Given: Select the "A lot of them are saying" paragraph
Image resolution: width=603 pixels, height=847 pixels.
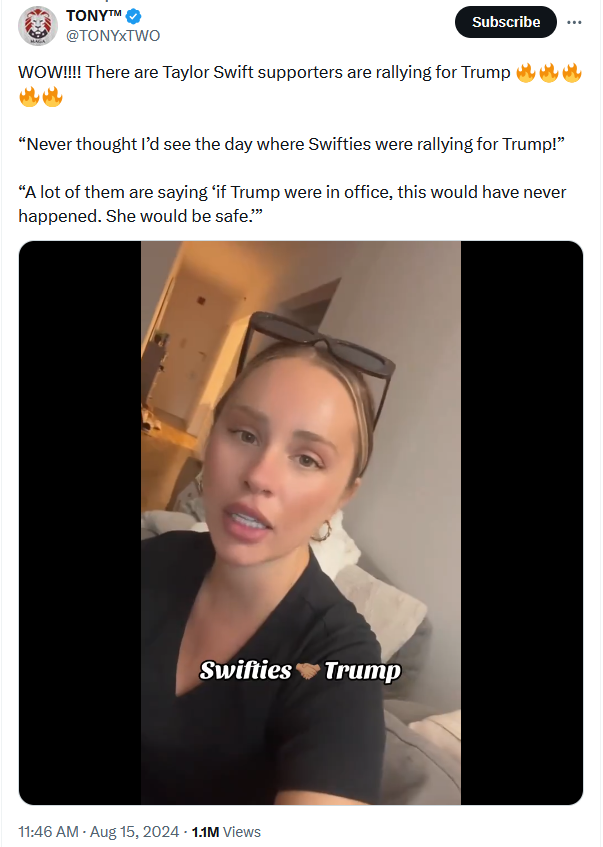Looking at the screenshot, I should click(292, 204).
